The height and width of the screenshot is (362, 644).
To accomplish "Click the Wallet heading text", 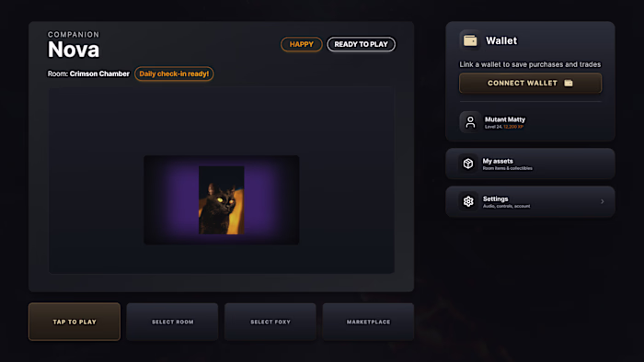I will click(501, 40).
